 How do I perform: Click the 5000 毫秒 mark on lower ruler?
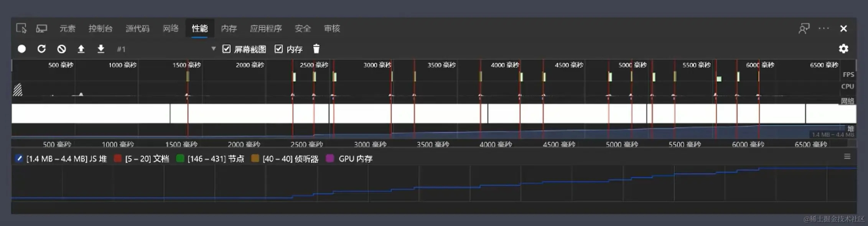point(622,144)
